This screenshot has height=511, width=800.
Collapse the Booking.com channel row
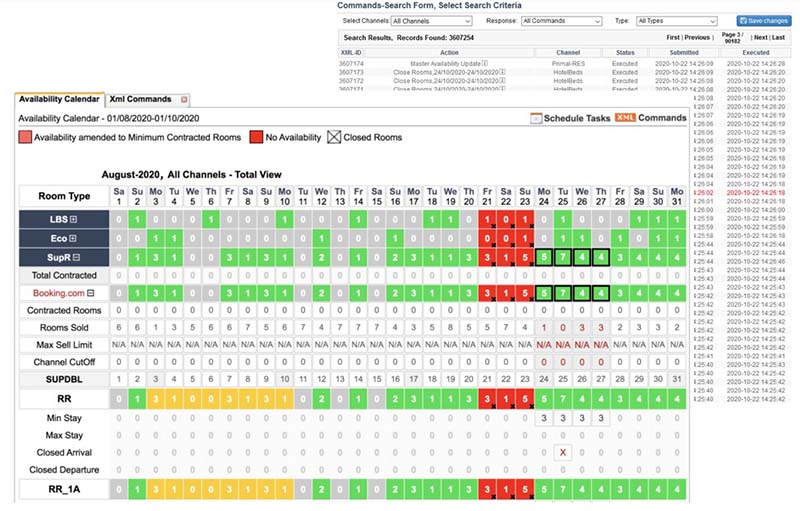pyautogui.click(x=92, y=293)
